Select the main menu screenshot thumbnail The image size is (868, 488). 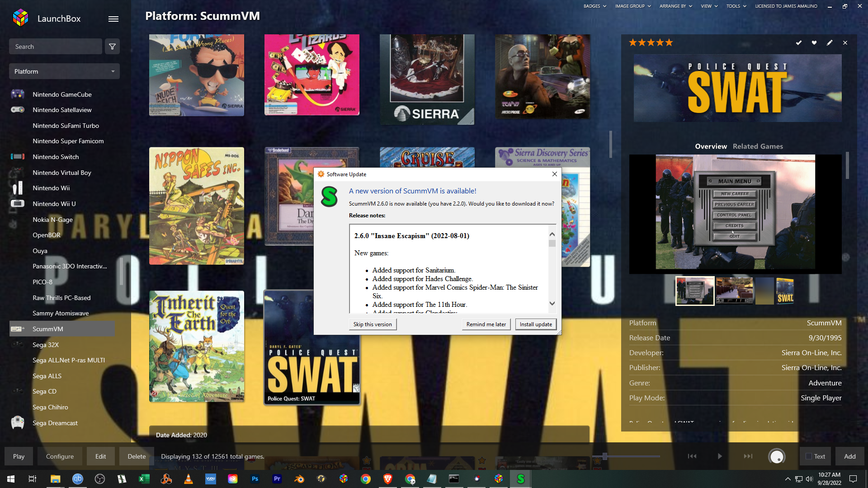click(x=695, y=291)
